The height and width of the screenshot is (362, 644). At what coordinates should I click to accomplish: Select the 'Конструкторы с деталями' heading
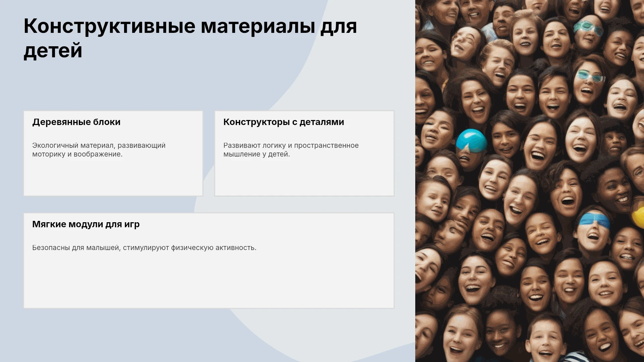tap(284, 122)
